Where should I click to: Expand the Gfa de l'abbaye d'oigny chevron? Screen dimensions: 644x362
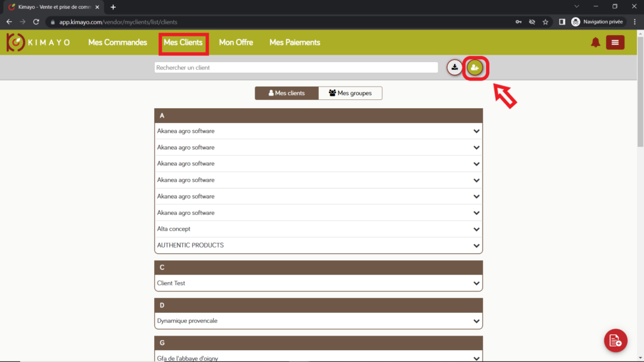point(476,358)
